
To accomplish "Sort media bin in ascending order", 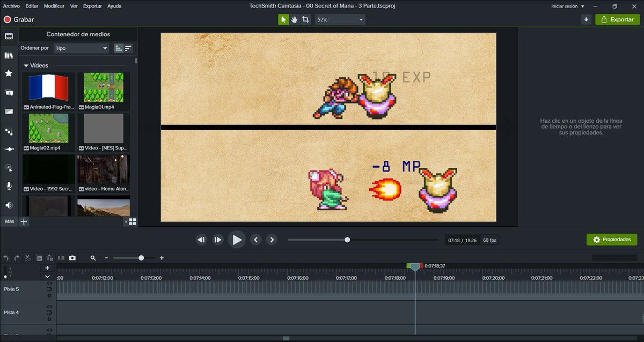I will [119, 48].
